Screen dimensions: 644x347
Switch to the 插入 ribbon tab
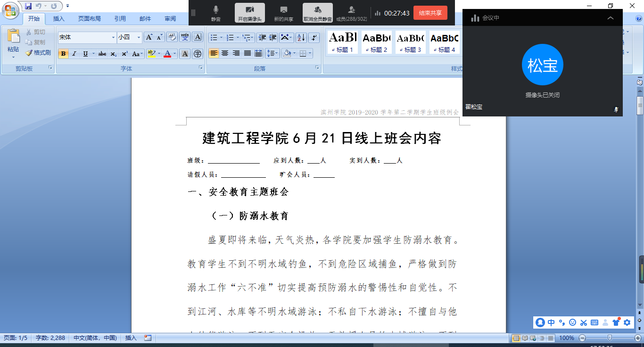(59, 19)
